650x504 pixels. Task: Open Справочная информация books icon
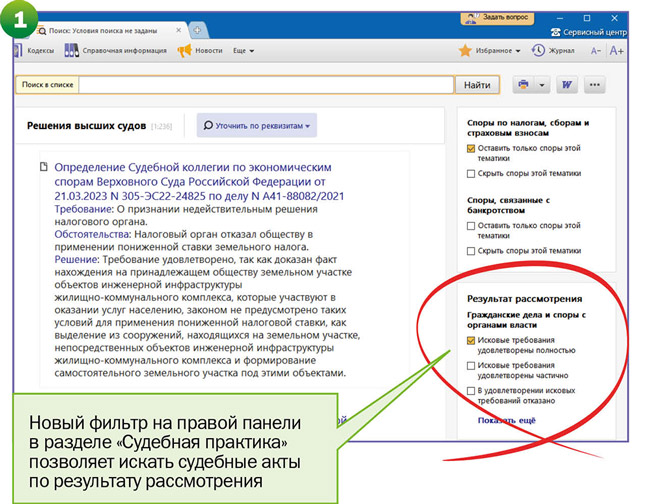point(71,50)
